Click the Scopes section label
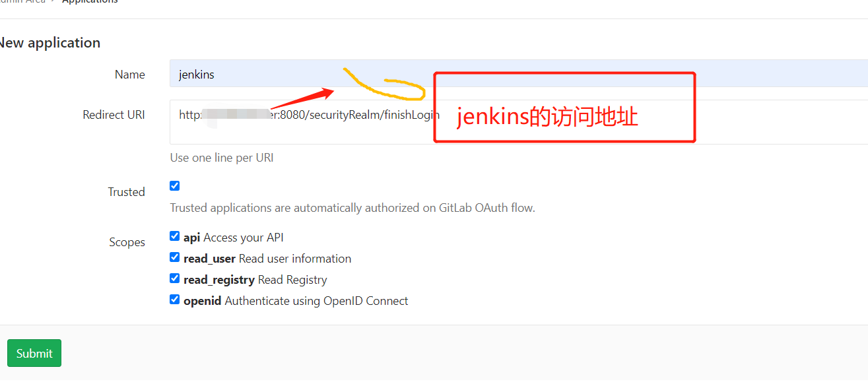 click(x=127, y=242)
